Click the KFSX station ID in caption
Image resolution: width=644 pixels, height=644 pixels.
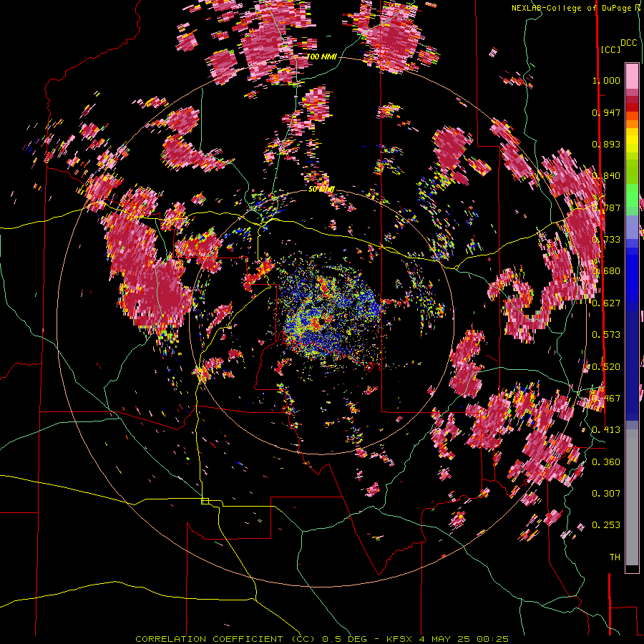(401, 639)
